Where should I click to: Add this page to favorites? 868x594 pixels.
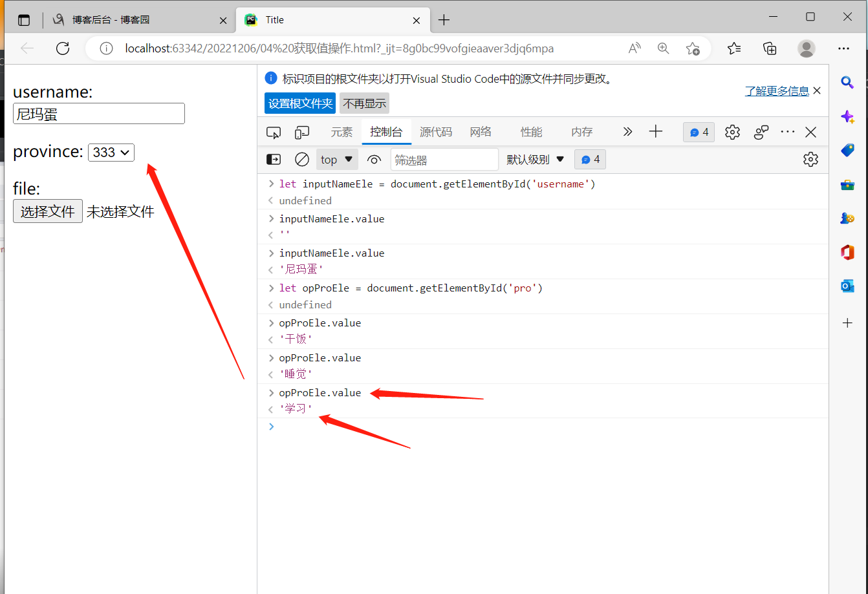tap(693, 48)
